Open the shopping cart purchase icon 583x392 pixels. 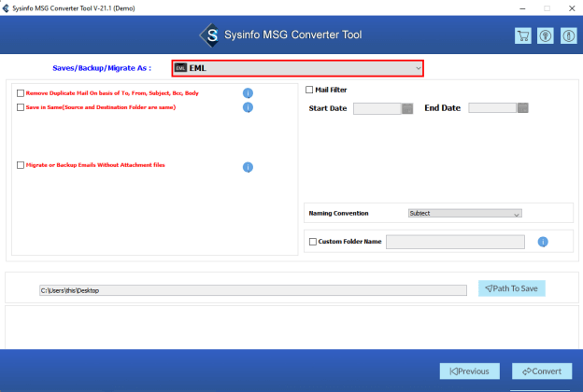[x=523, y=36]
